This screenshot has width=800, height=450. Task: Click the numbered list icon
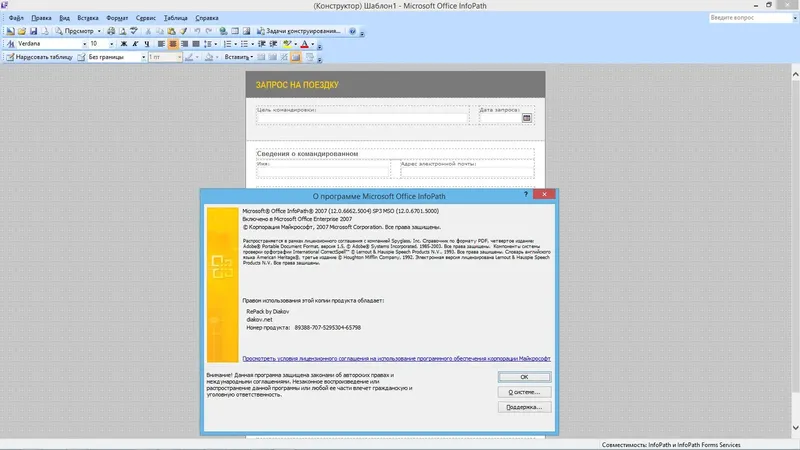click(228, 44)
